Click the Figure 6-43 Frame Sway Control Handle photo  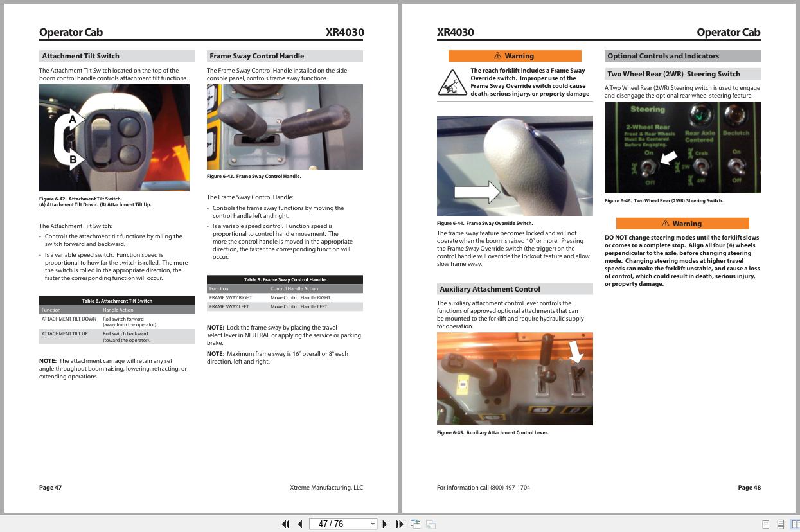(285, 127)
